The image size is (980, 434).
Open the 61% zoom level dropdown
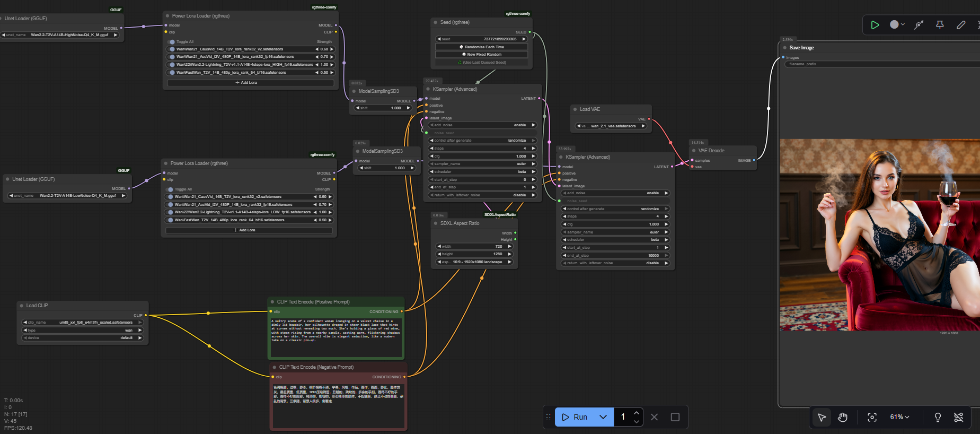tap(899, 418)
